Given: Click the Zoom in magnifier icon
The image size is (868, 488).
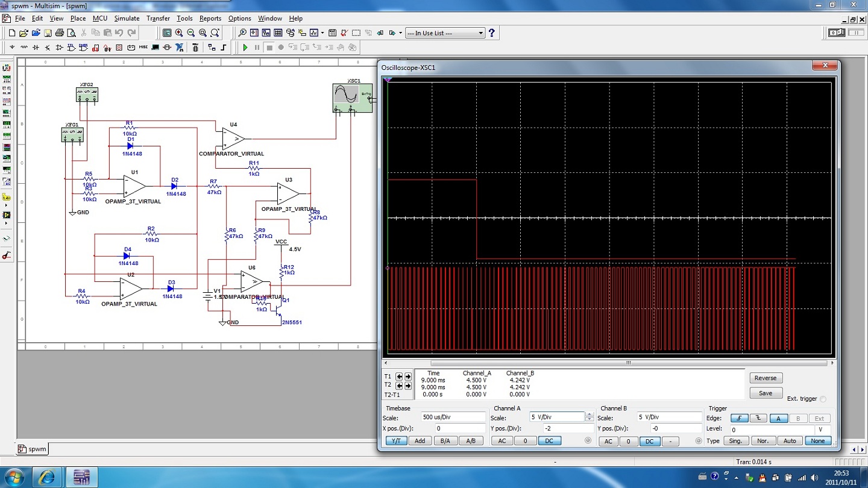Looking at the screenshot, I should tap(179, 33).
